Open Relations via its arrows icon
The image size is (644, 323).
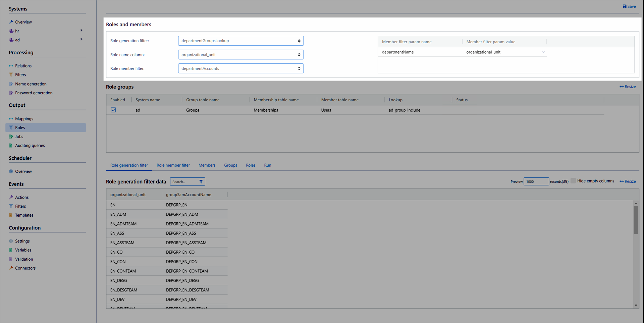pyautogui.click(x=11, y=66)
